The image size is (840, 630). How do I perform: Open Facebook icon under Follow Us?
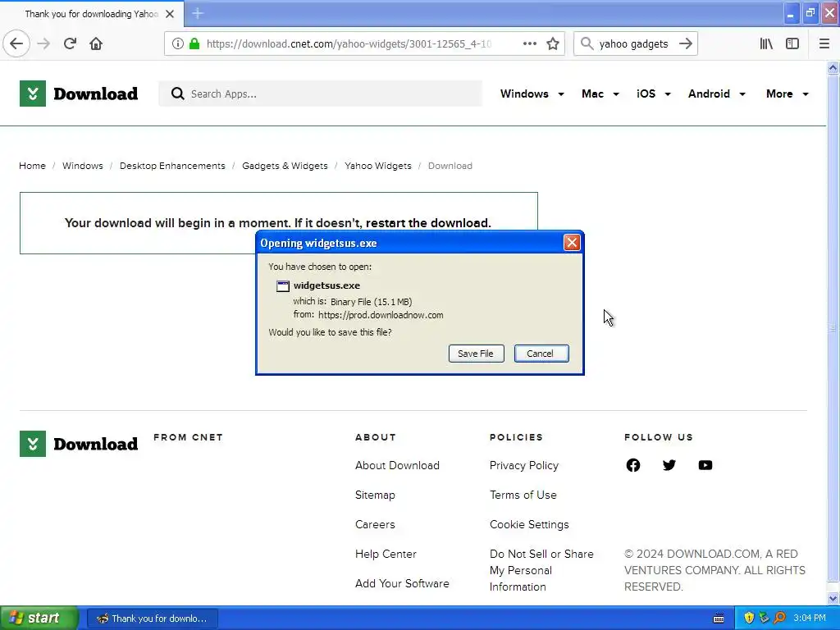tap(632, 465)
